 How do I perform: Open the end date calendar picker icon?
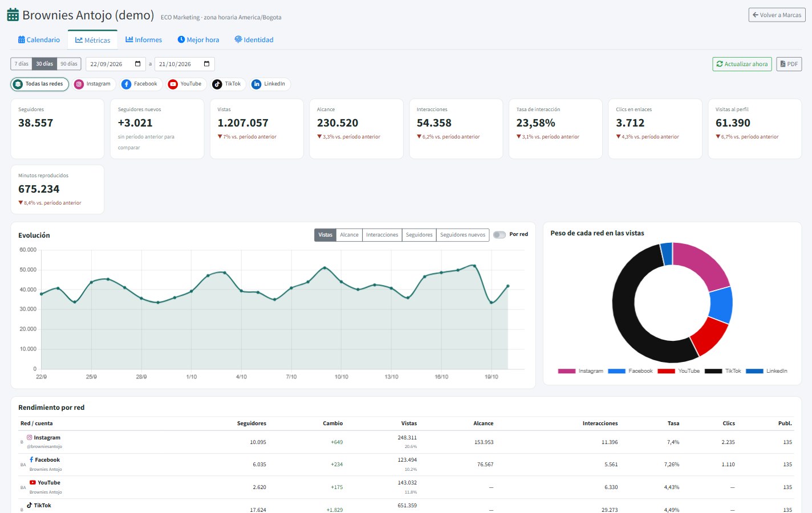pos(207,64)
